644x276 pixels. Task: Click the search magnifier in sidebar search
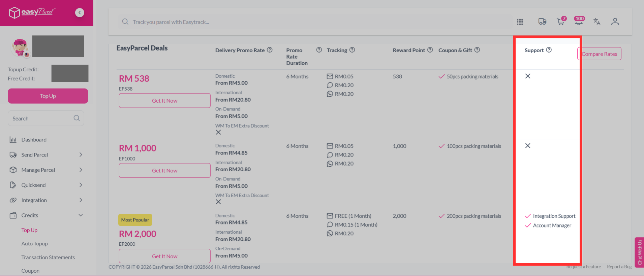click(76, 118)
